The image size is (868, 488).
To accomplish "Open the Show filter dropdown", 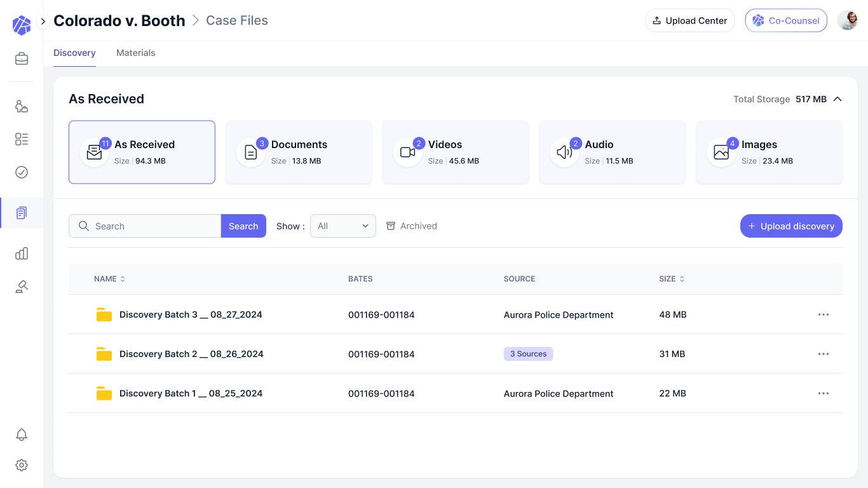I will pos(343,226).
